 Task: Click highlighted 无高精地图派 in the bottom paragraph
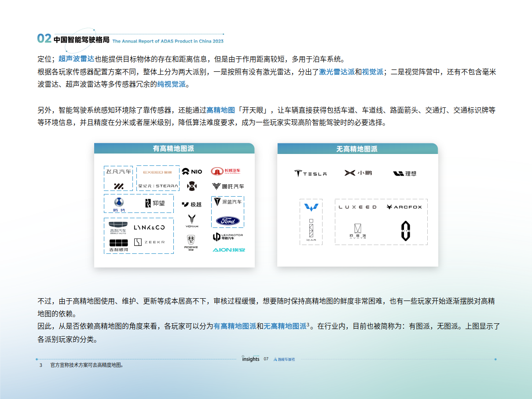click(x=285, y=326)
